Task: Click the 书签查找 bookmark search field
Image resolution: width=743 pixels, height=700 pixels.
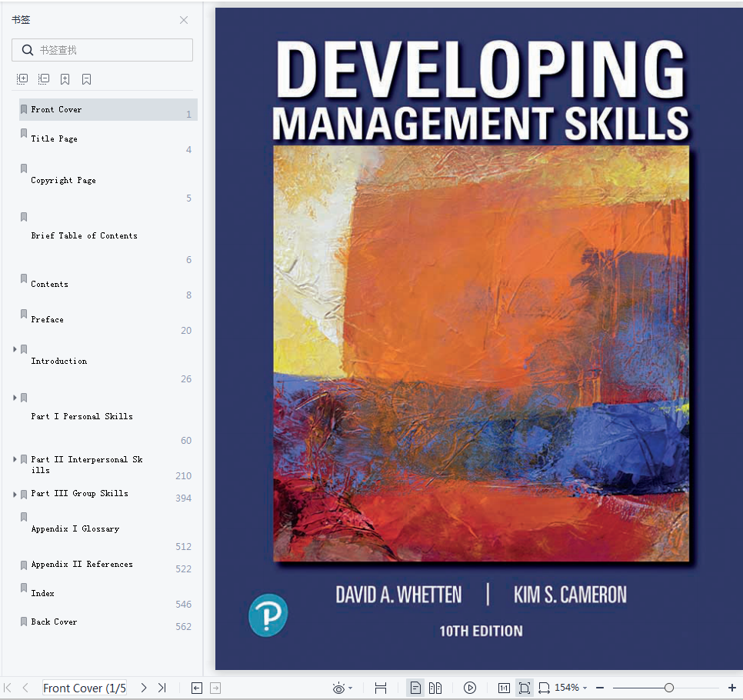Action: [x=102, y=50]
